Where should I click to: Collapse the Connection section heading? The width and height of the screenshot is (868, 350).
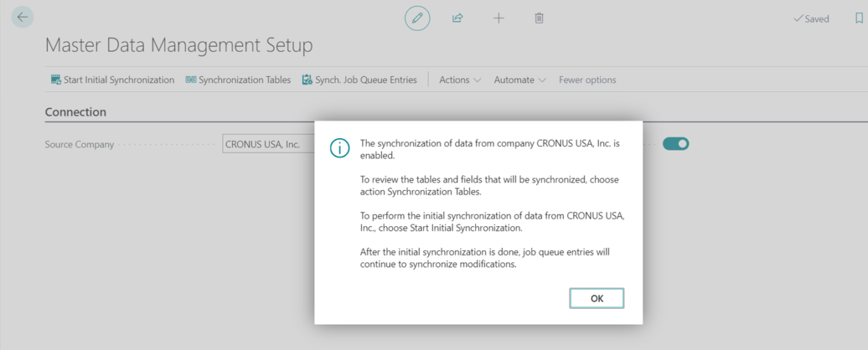coord(75,112)
